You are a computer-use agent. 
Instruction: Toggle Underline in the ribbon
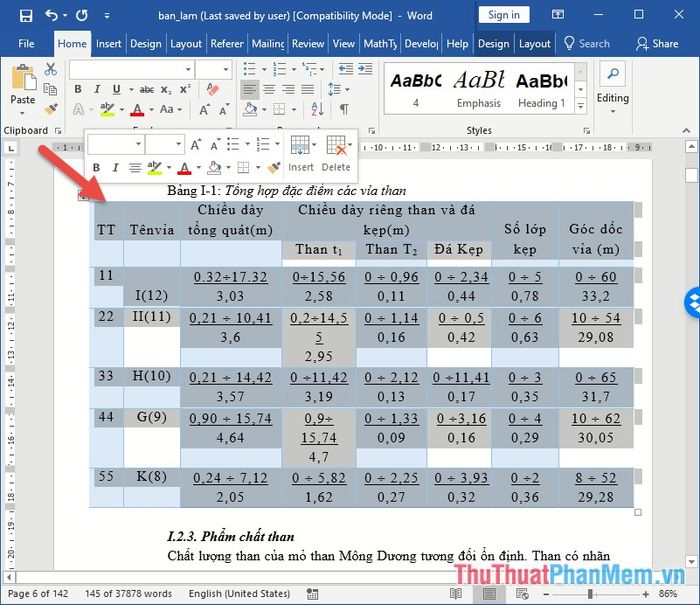click(117, 89)
